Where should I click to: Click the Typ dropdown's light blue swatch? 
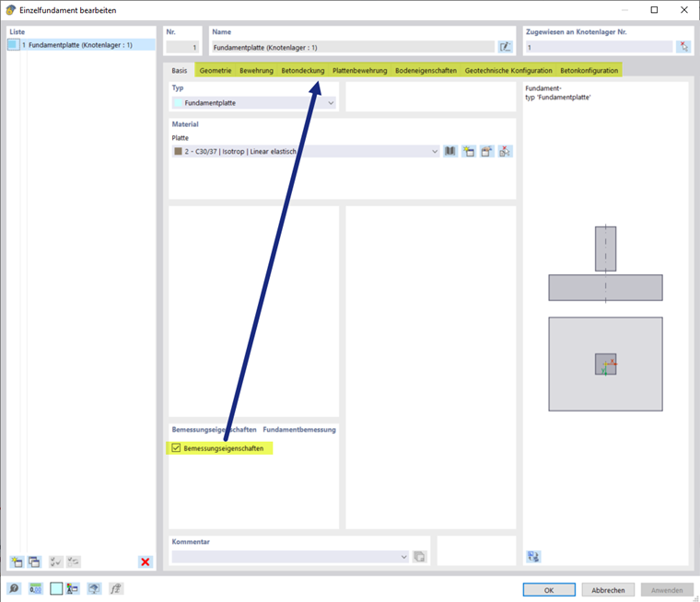point(178,103)
